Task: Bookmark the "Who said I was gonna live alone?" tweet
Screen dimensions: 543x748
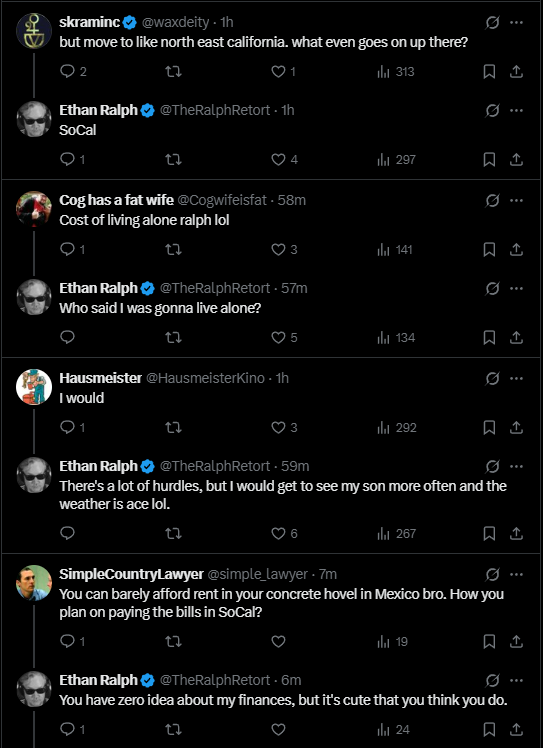Action: [489, 338]
